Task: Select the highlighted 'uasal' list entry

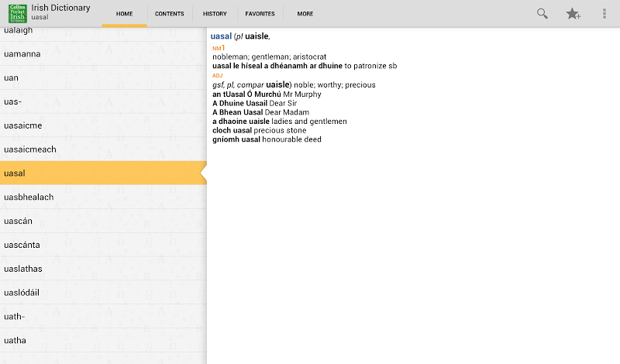Action: pyautogui.click(x=103, y=173)
